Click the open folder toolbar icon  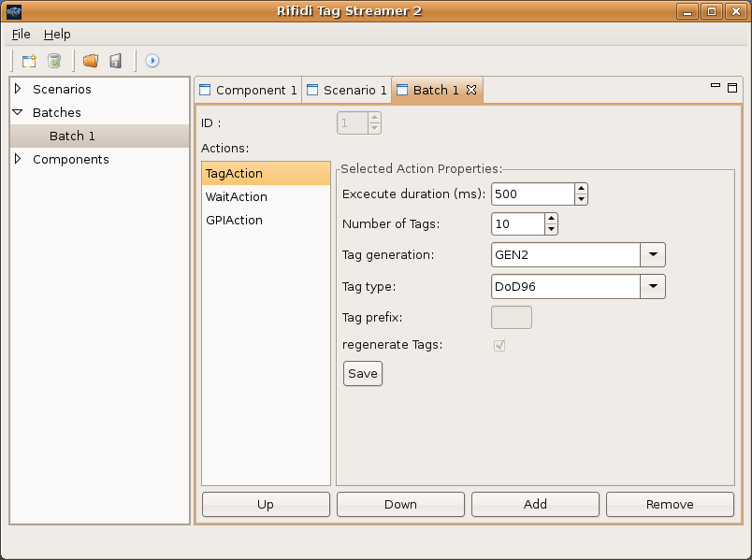click(91, 61)
